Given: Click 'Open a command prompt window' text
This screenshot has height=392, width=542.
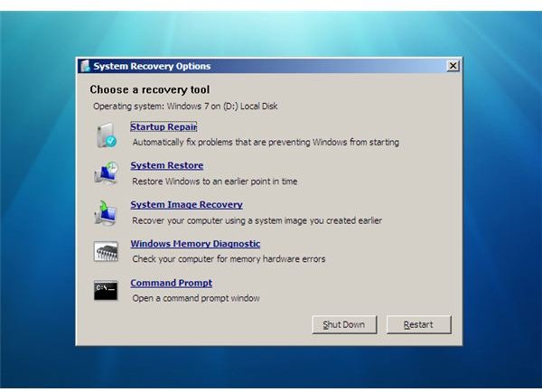Looking at the screenshot, I should point(196,298).
